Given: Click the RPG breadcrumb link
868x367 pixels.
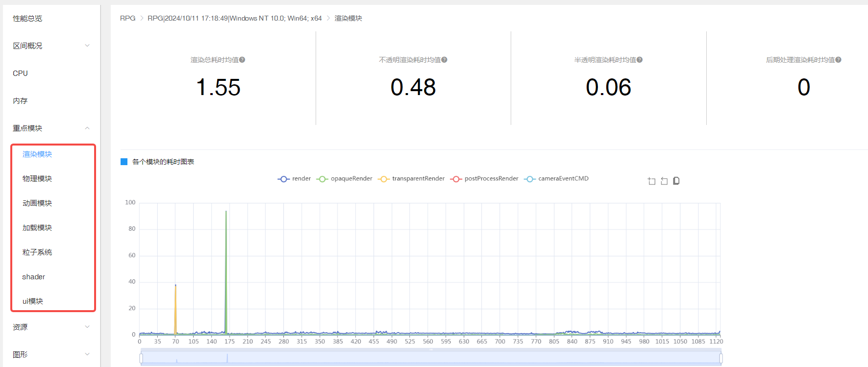Looking at the screenshot, I should pyautogui.click(x=127, y=18).
